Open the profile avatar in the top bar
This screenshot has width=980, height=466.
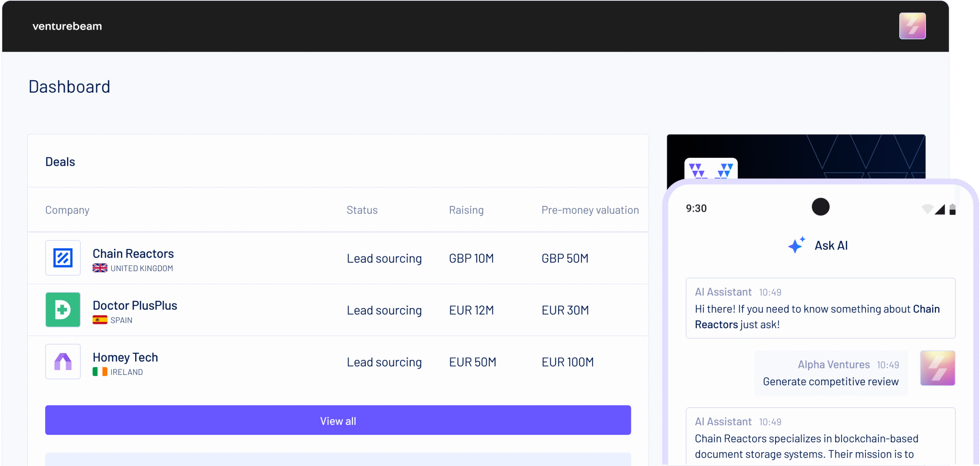click(x=912, y=26)
